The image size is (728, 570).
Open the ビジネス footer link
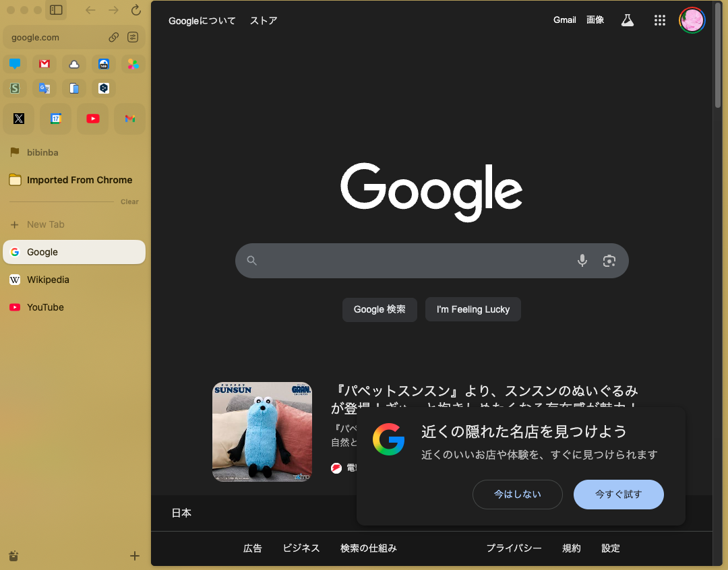301,548
